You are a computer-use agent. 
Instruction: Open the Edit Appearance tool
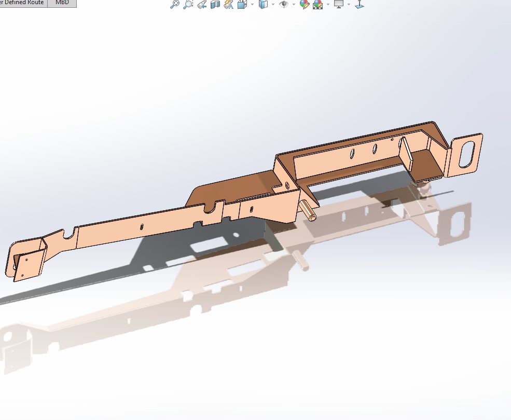(305, 4)
